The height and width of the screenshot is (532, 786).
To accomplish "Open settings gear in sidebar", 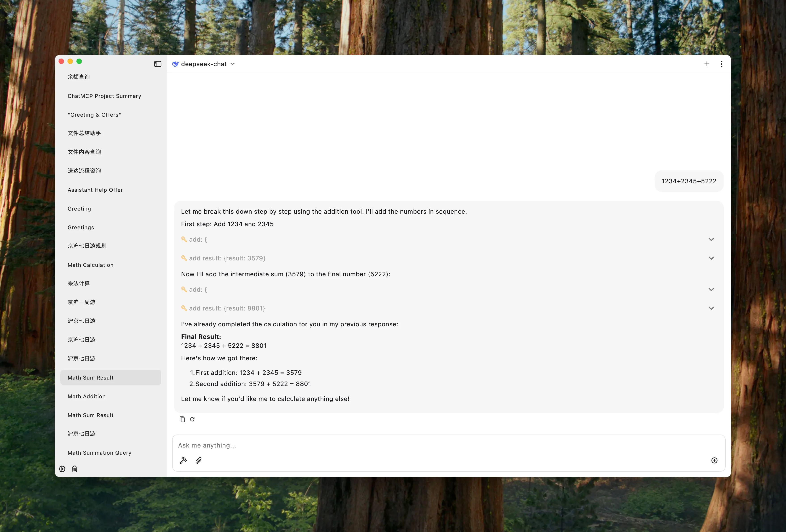I will point(62,469).
